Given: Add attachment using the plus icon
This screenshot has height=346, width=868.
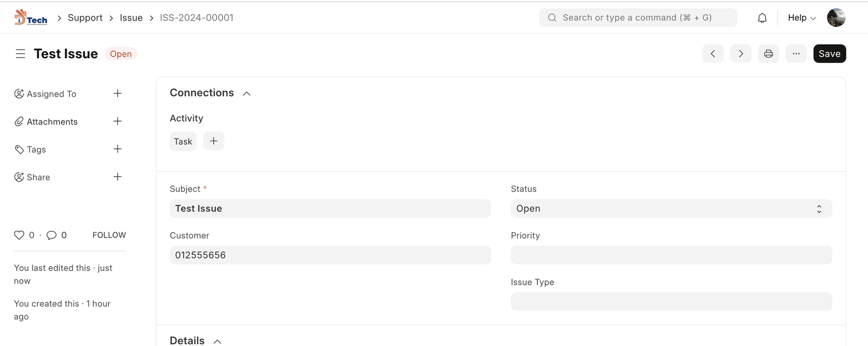Looking at the screenshot, I should 117,121.
